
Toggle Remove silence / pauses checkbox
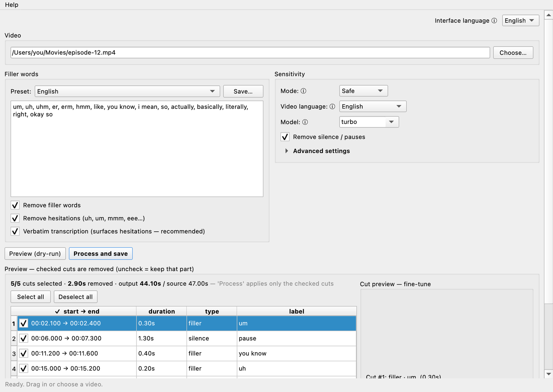point(285,137)
